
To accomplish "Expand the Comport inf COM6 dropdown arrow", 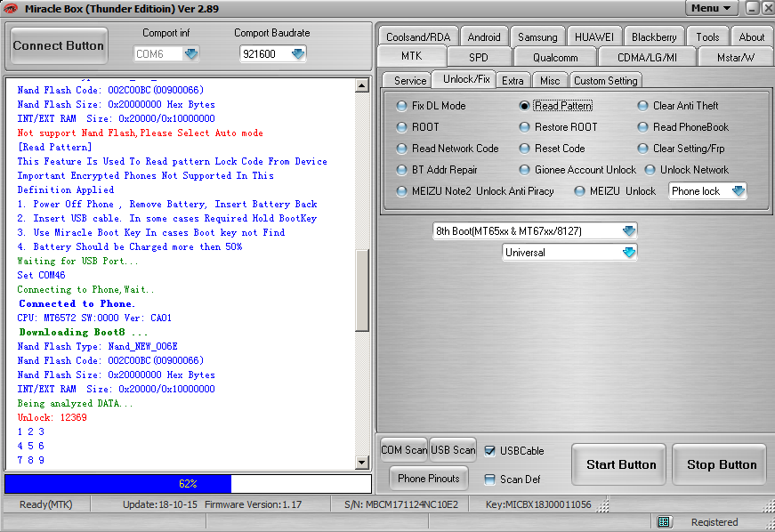I will tap(190, 53).
